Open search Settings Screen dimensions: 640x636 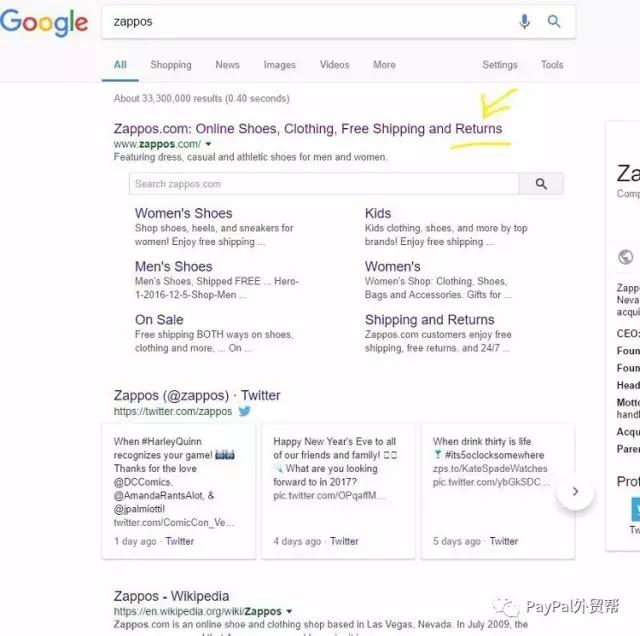(x=500, y=65)
